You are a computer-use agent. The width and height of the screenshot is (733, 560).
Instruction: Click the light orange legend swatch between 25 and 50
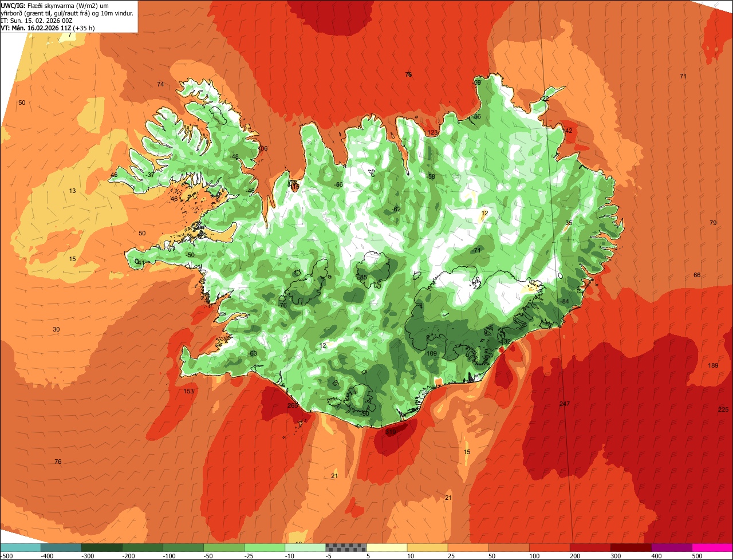coord(467,547)
